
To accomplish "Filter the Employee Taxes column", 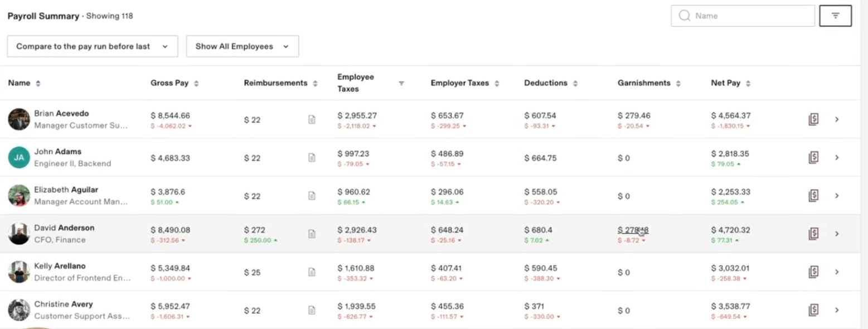I will point(401,83).
